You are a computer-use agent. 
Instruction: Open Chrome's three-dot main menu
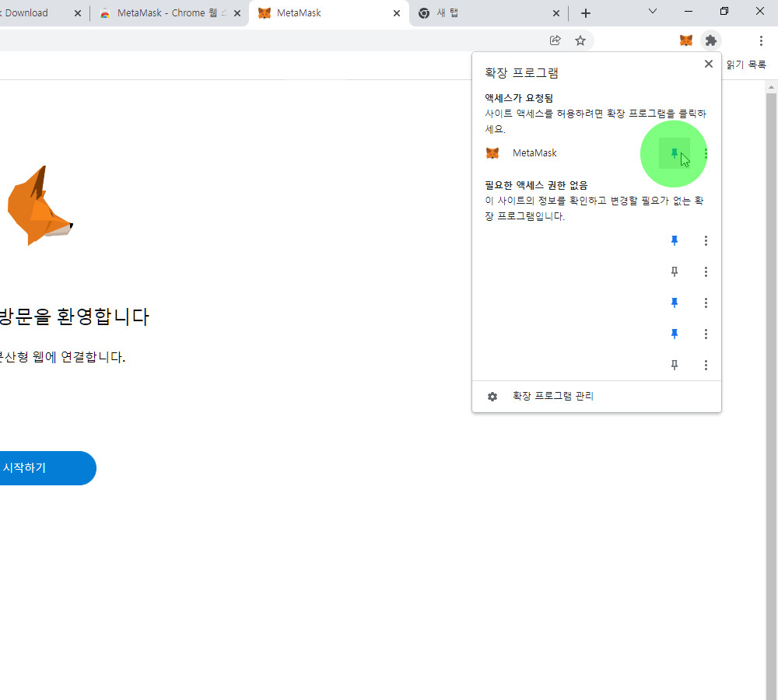[x=761, y=40]
